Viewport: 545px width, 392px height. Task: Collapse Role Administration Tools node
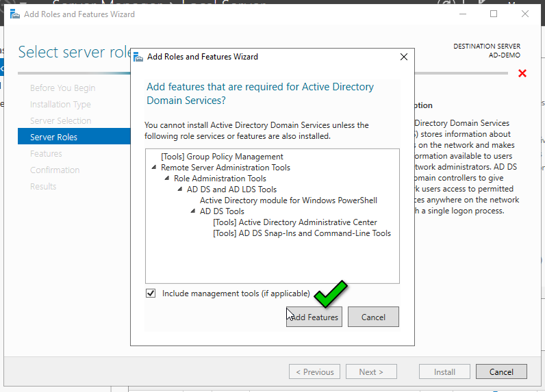click(168, 179)
